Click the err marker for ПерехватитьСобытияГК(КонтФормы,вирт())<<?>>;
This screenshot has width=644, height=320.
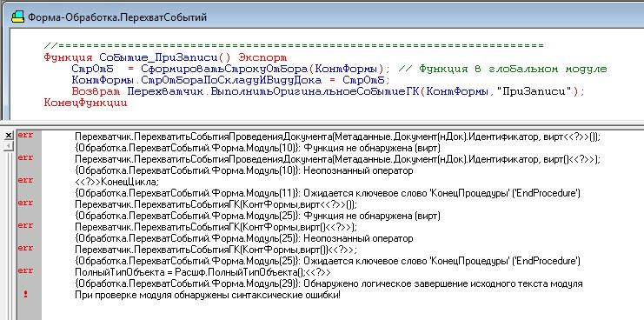[25, 248]
